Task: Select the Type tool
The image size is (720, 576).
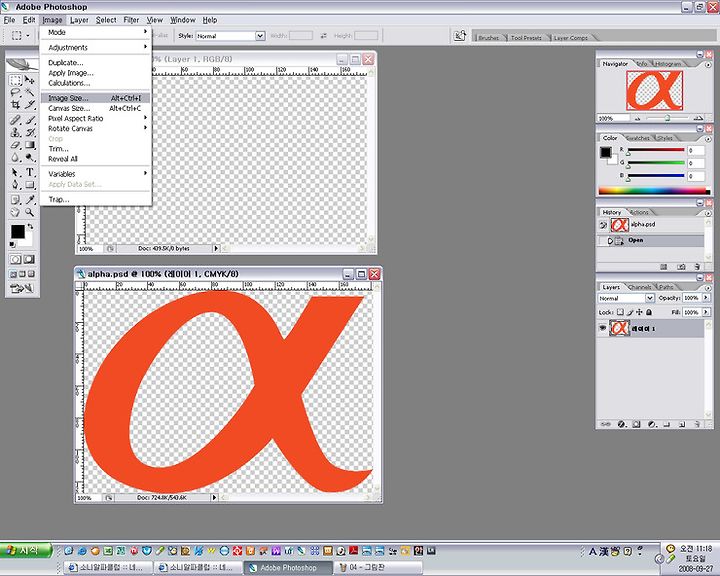Action: pos(30,173)
